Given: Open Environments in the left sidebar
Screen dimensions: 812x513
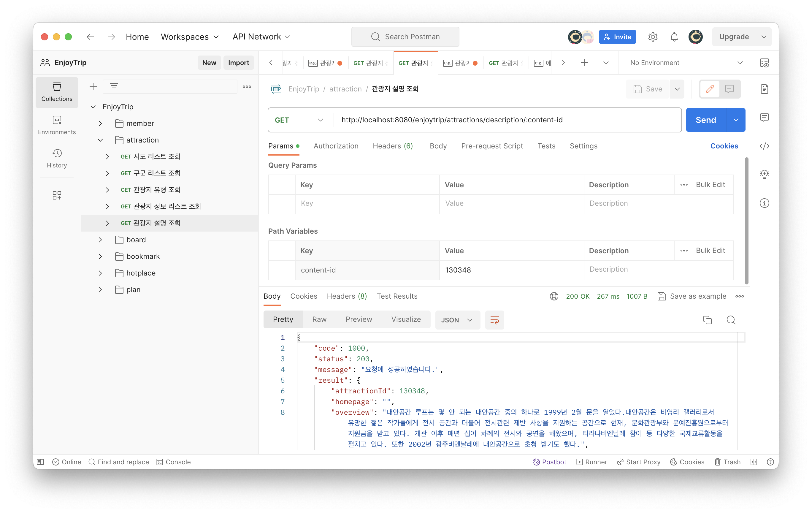Looking at the screenshot, I should tap(57, 125).
